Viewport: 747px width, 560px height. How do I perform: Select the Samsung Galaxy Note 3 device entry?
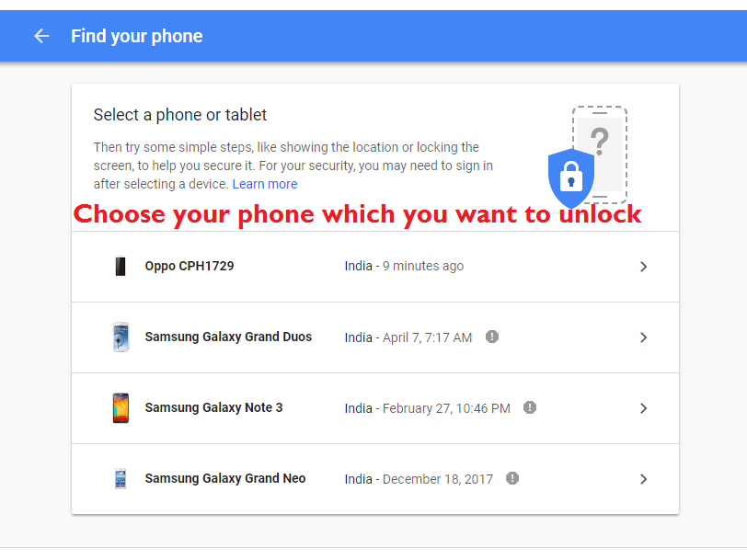[213, 407]
